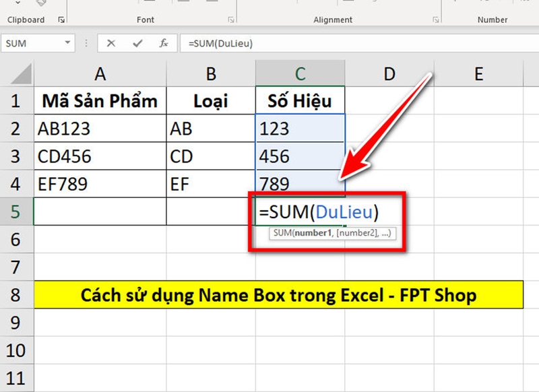
Task: Click the Số Hiệu column header cell
Action: (x=300, y=100)
